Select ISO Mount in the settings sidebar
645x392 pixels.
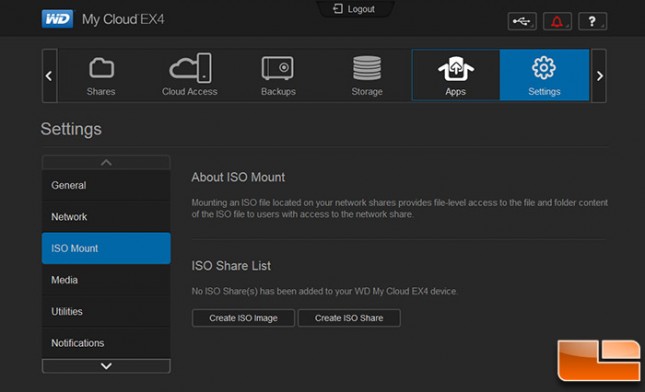tap(106, 248)
